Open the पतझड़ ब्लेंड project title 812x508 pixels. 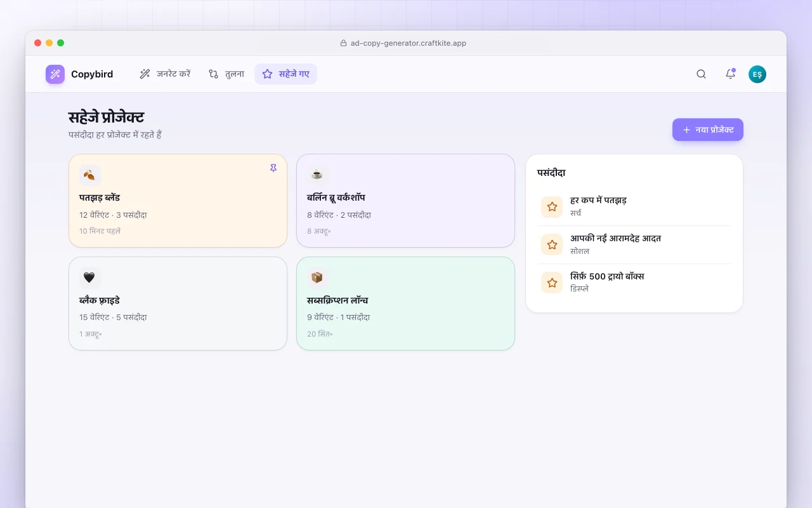click(100, 197)
